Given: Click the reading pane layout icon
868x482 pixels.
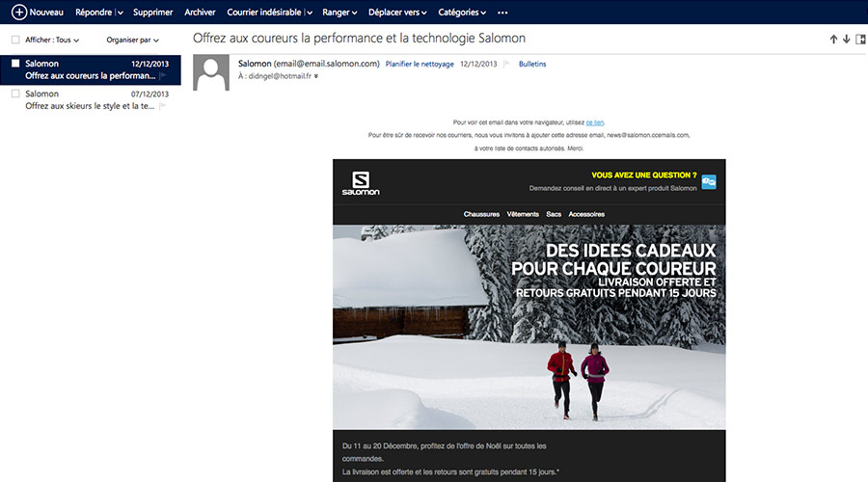Looking at the screenshot, I should [x=860, y=40].
